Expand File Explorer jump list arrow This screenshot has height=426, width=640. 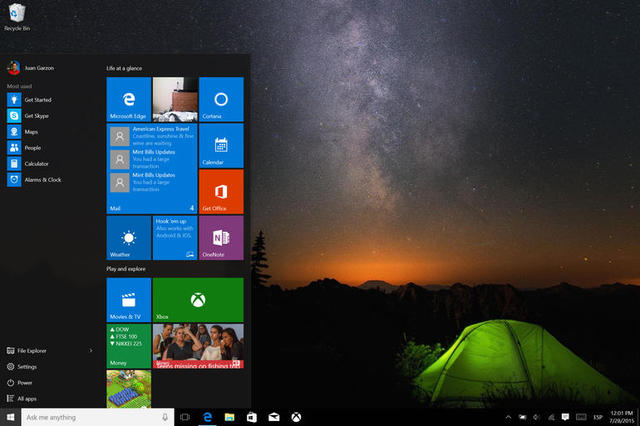point(91,351)
